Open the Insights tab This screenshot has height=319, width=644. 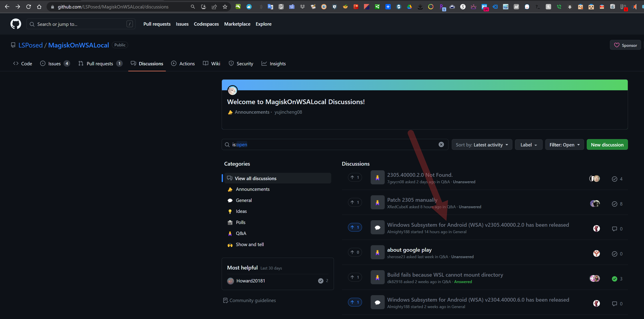(x=274, y=64)
